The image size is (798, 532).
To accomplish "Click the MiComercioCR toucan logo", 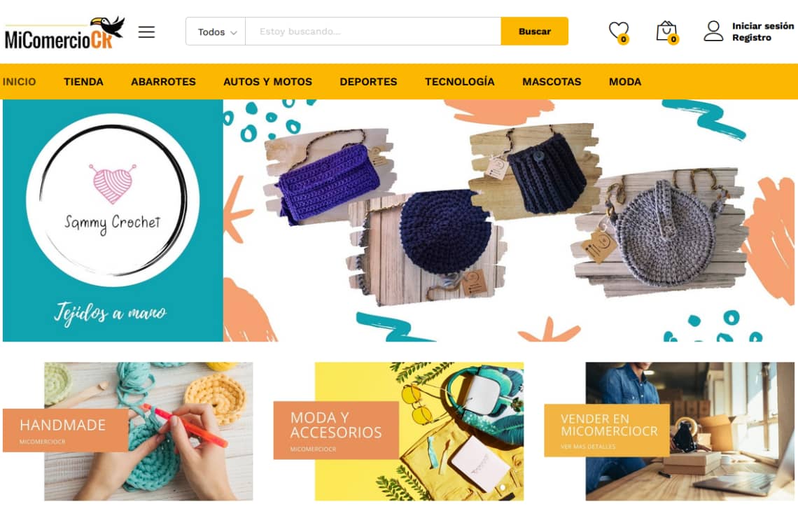I will [64, 33].
